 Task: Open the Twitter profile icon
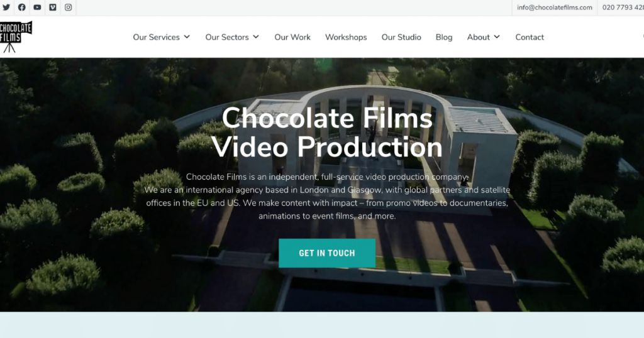tap(6, 8)
